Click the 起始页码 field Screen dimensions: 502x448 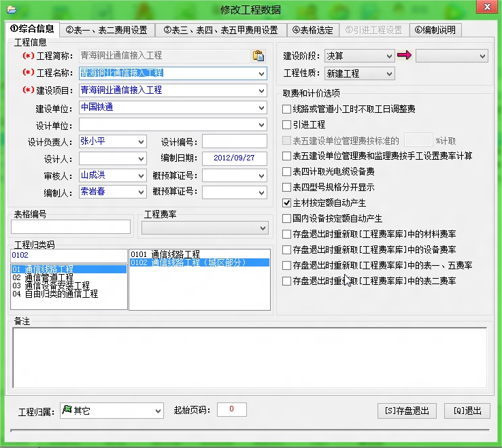[232, 409]
